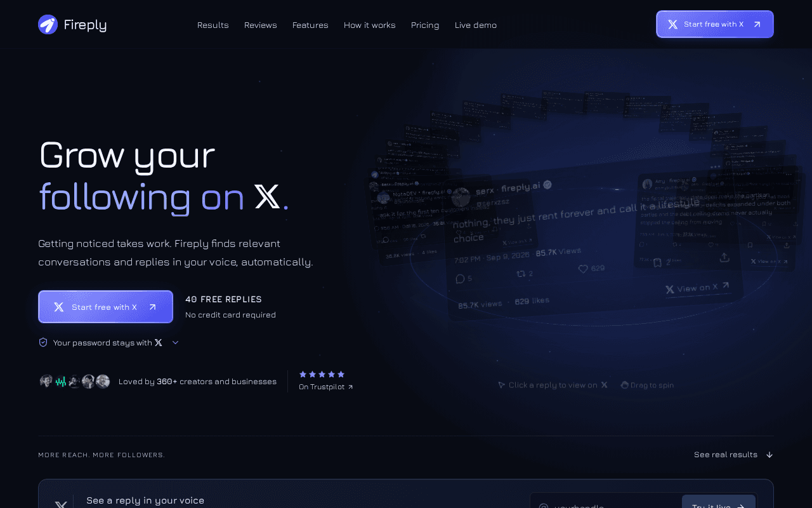Viewport: 812px width, 508px height.
Task: Click 'Loved by 360+ creators and businesses'
Action: 197,382
